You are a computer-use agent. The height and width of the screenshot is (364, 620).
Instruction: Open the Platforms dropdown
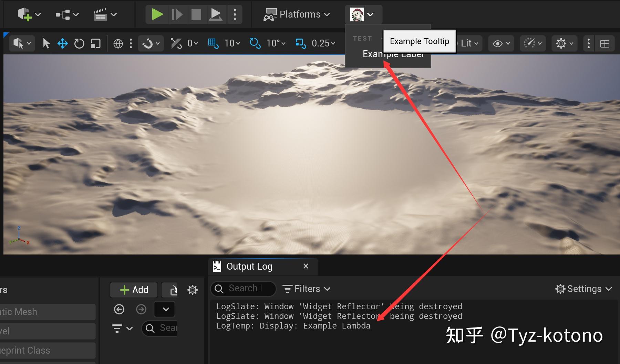click(298, 14)
